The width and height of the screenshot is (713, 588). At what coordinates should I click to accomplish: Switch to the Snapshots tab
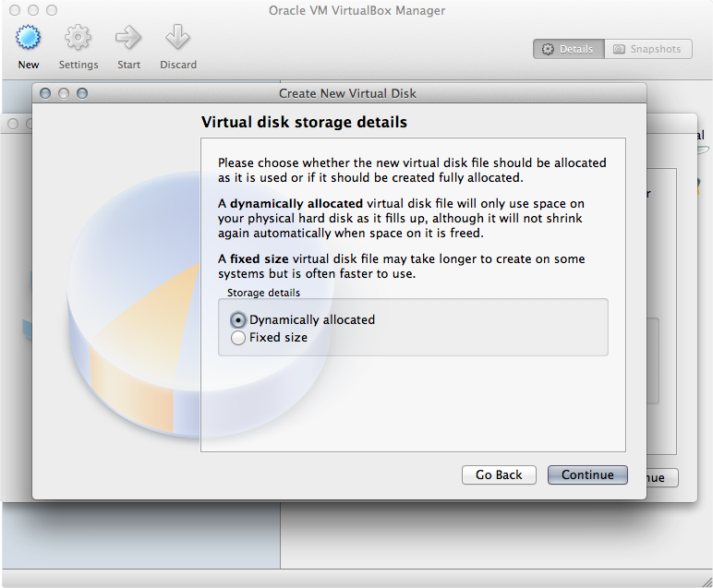648,49
